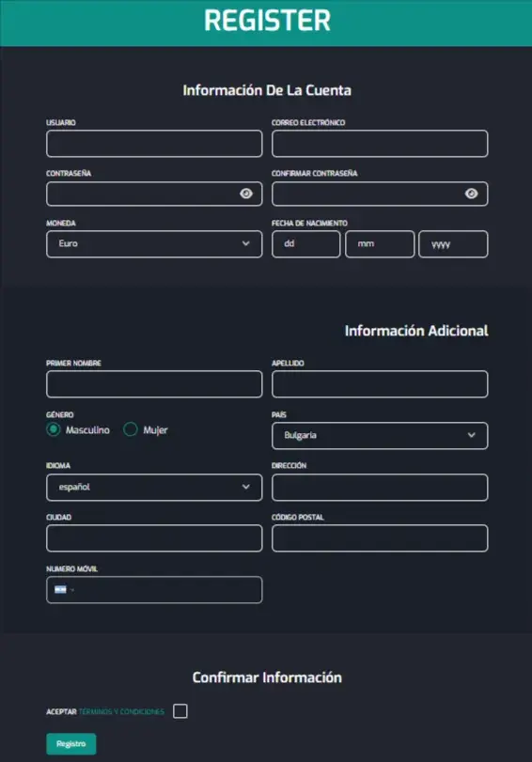Focus the Ciudad input field
Image resolution: width=532 pixels, height=762 pixels.
154,538
